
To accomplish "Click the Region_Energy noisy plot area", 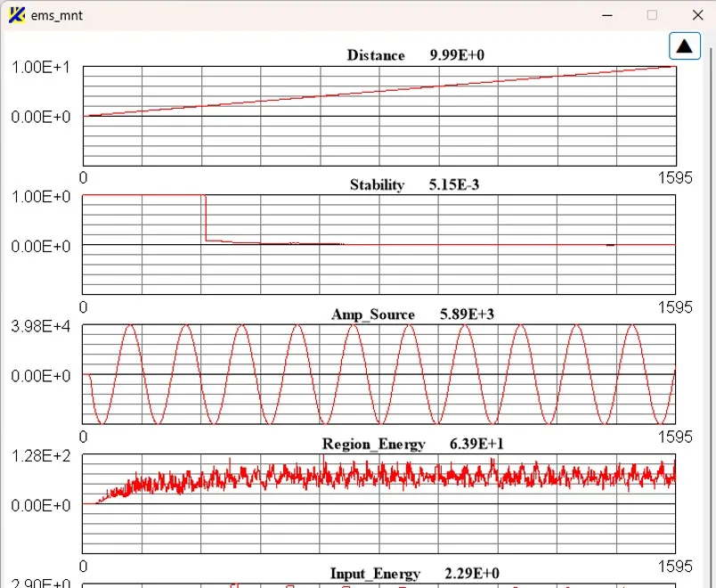I will click(379, 503).
